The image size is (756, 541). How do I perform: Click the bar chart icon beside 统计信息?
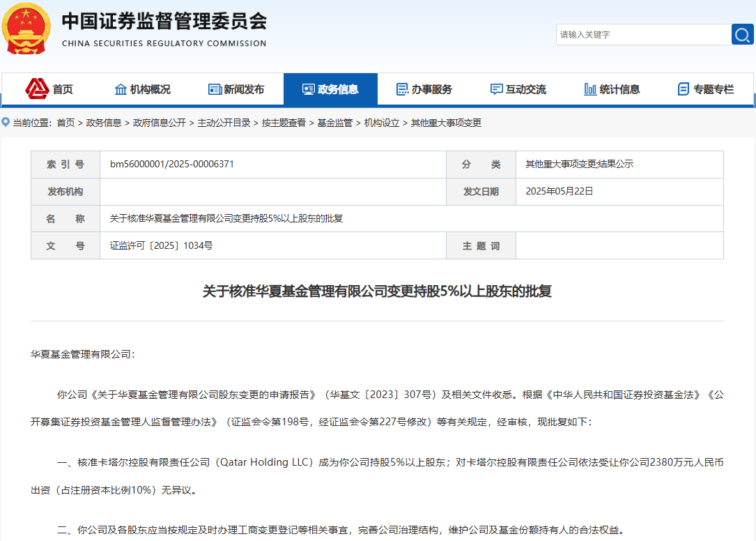click(x=590, y=89)
